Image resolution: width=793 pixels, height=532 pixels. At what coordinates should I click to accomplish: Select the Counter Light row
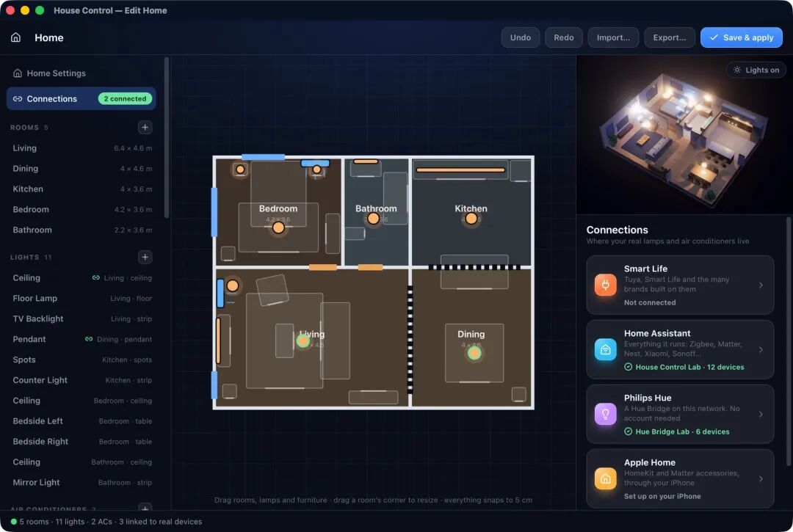point(82,380)
